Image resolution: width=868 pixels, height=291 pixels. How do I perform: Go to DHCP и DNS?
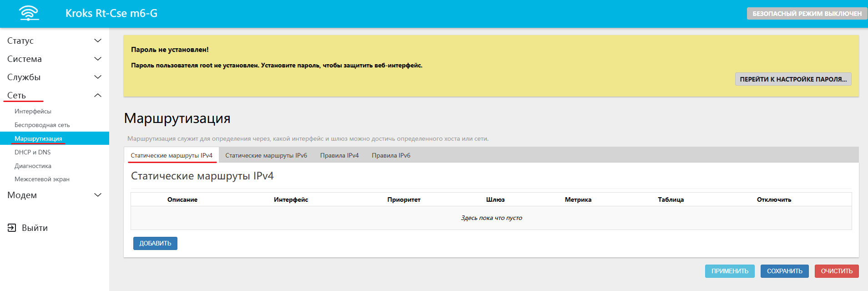[x=32, y=152]
